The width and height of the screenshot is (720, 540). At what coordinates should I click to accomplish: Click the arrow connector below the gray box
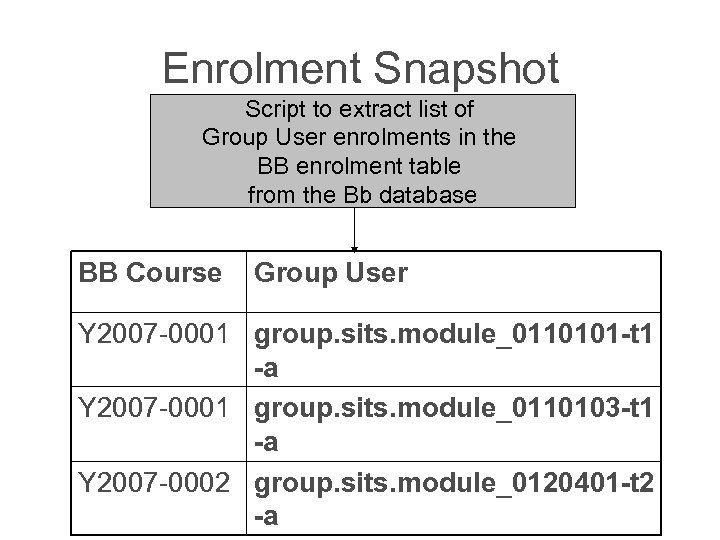click(354, 229)
